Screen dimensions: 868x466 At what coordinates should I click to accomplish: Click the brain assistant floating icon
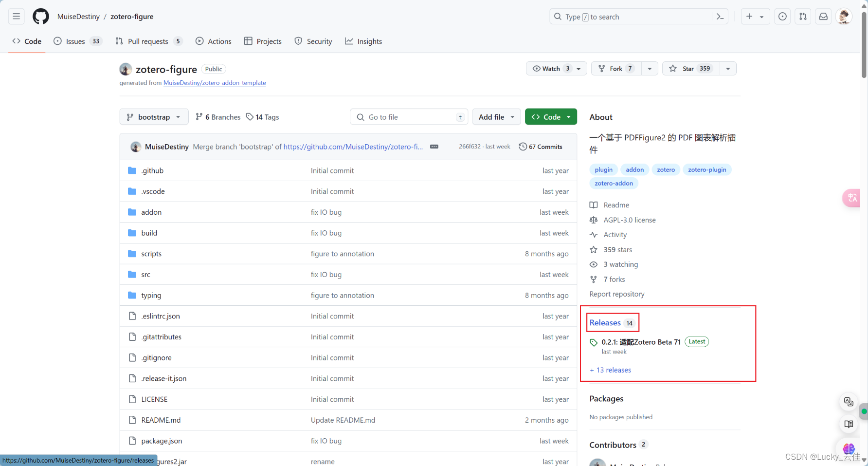click(x=849, y=448)
